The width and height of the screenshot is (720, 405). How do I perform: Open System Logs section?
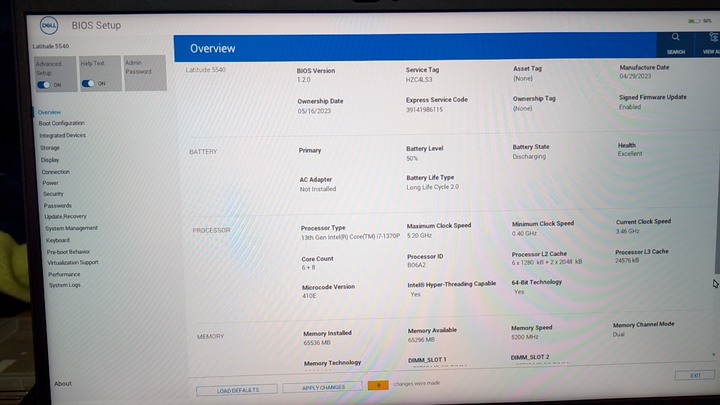click(x=65, y=285)
